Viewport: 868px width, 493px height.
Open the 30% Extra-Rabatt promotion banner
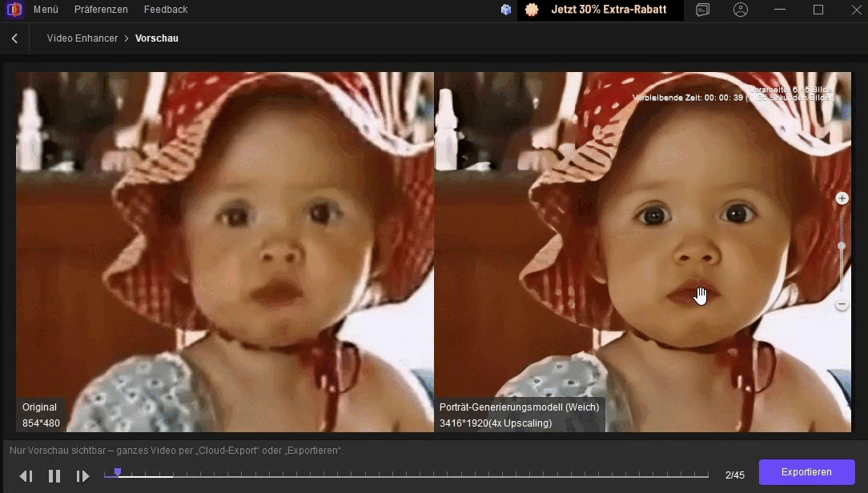click(600, 10)
